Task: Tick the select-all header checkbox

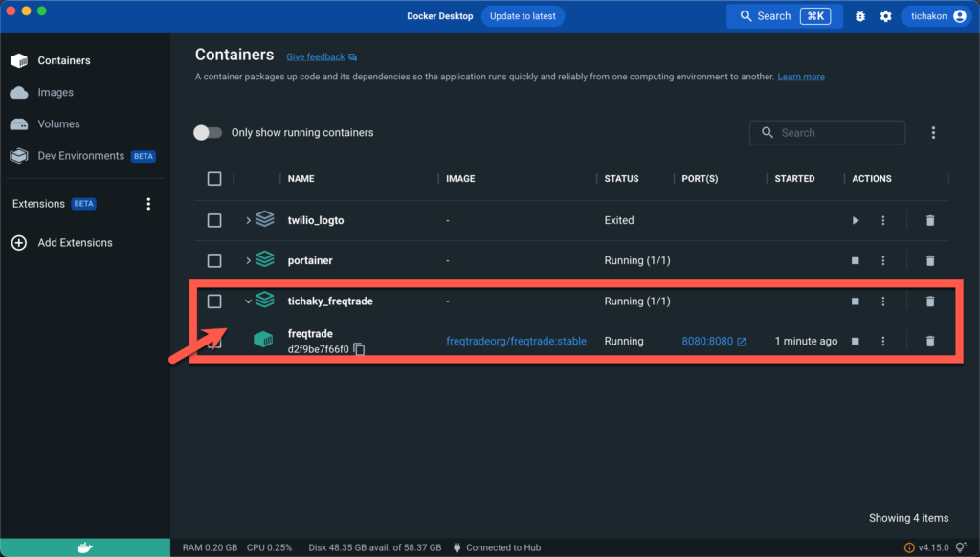Action: tap(214, 179)
